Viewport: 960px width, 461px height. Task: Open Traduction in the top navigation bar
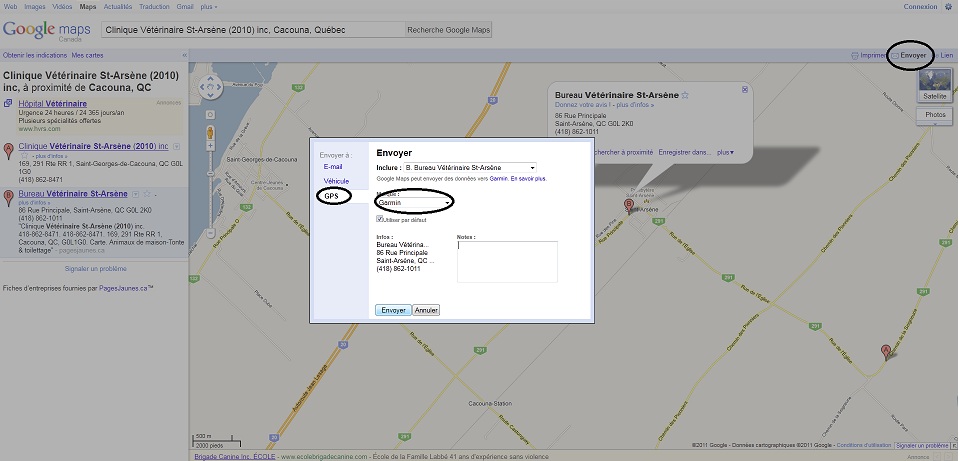(154, 7)
